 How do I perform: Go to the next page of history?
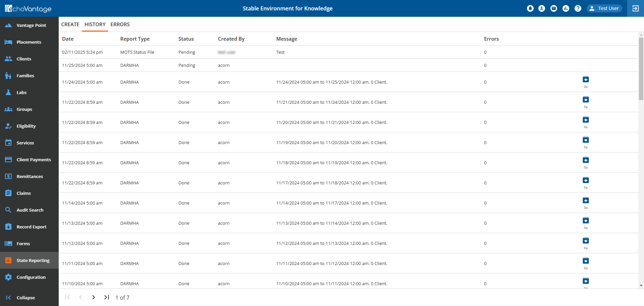[94, 297]
